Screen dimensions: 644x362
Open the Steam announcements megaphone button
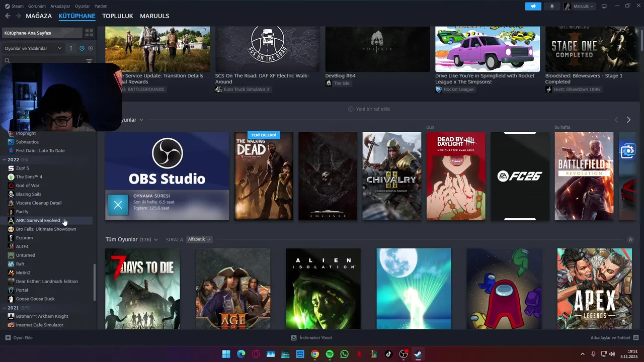pos(533,6)
